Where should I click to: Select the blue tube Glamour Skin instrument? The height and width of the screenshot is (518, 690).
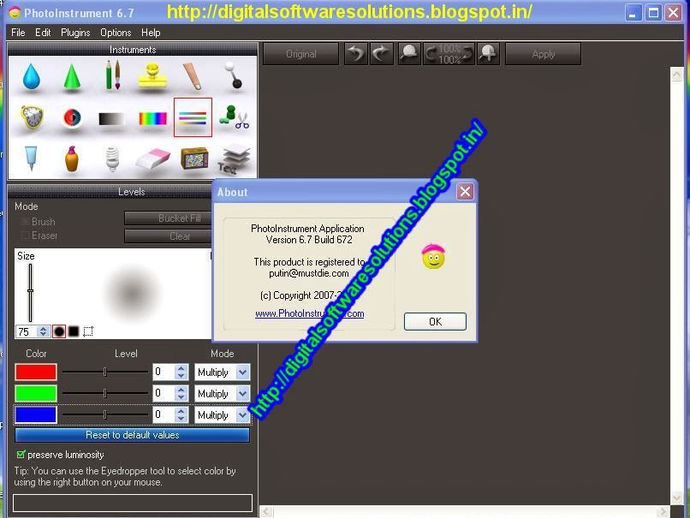pos(30,158)
